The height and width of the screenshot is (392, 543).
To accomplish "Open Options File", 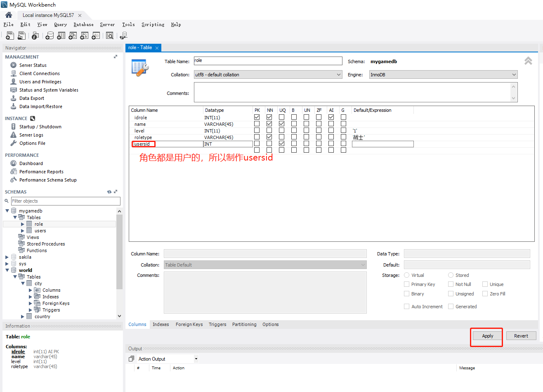I will [x=32, y=143].
